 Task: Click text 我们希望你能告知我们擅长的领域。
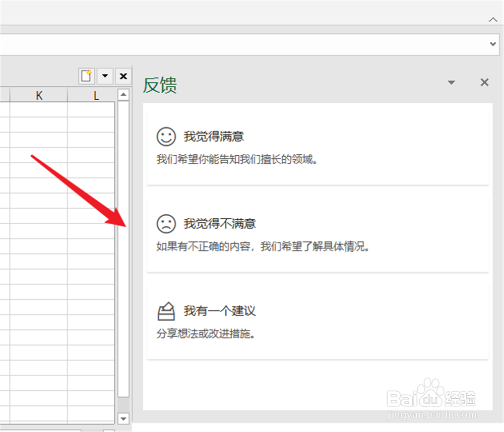(237, 159)
